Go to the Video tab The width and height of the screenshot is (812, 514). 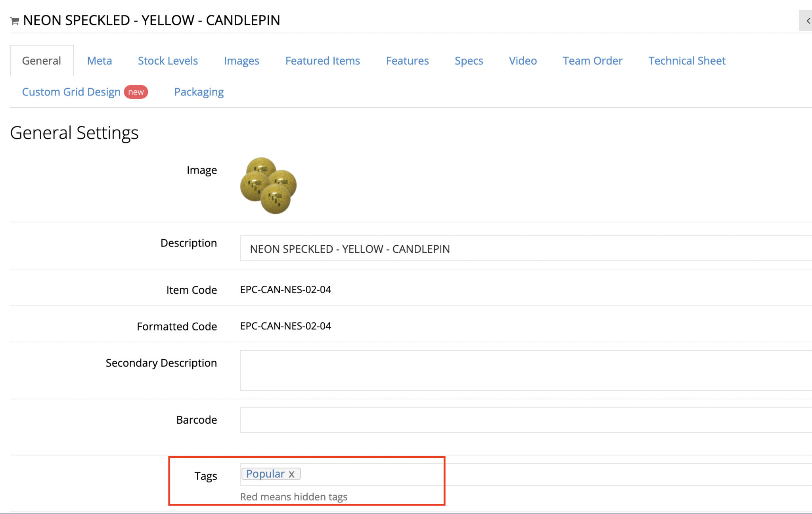[x=523, y=60]
